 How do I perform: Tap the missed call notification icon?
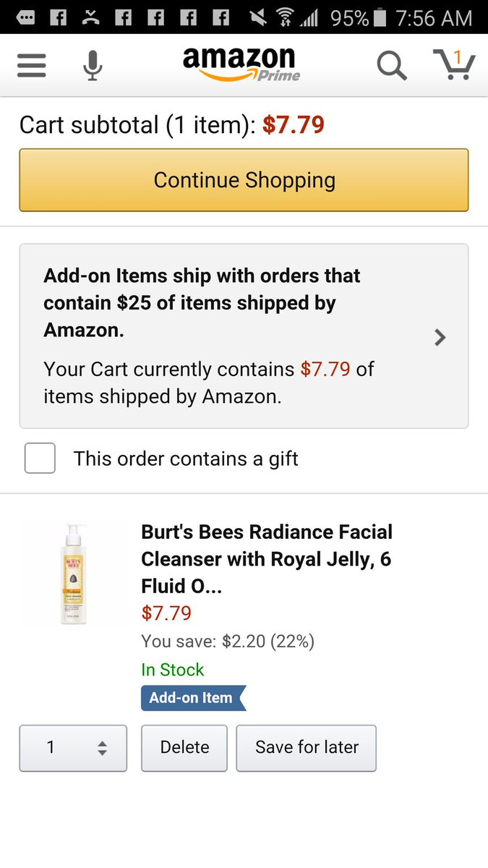click(x=90, y=17)
